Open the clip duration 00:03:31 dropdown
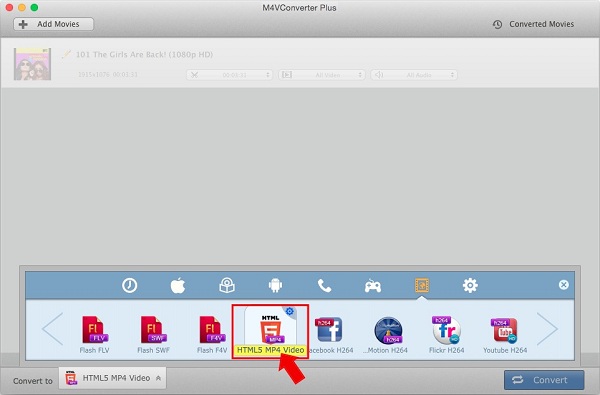The width and height of the screenshot is (600, 395). point(229,75)
